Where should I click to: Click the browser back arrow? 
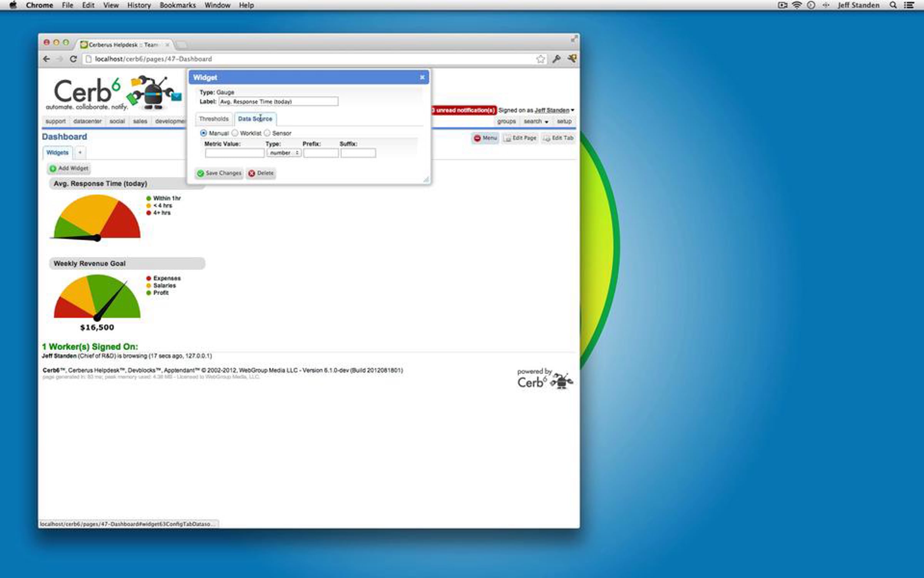(x=47, y=59)
